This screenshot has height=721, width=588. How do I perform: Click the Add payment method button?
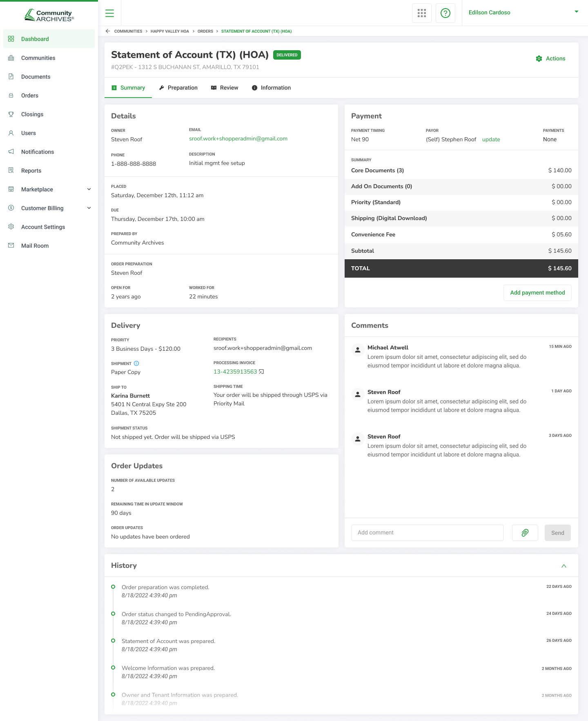[x=537, y=293]
